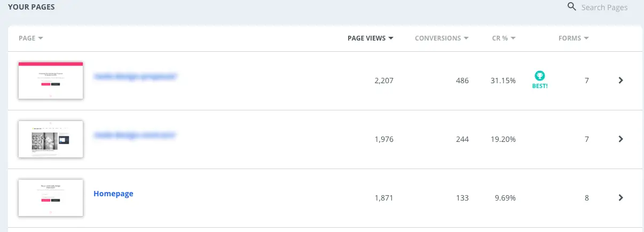Open first page row chevron arrow
Screen dimensions: 644x232
[621, 81]
